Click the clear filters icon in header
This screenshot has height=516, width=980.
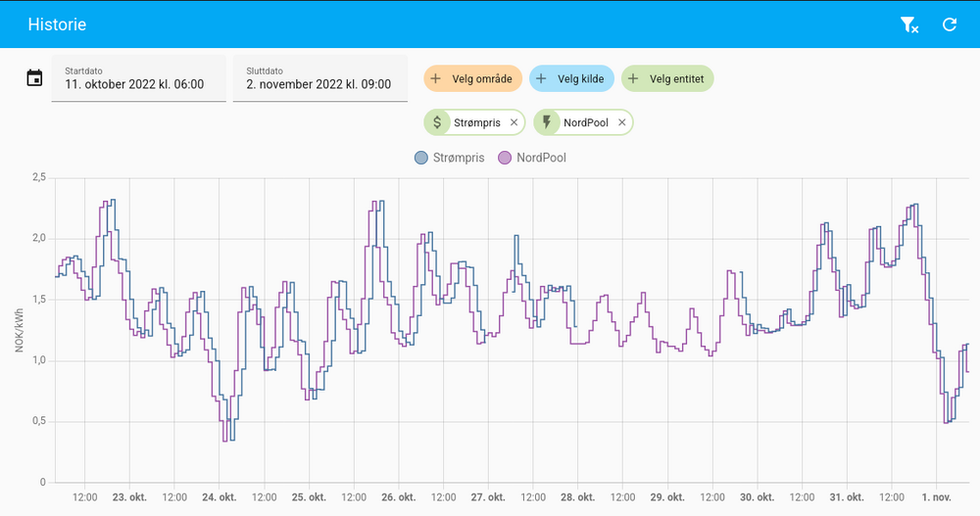909,24
